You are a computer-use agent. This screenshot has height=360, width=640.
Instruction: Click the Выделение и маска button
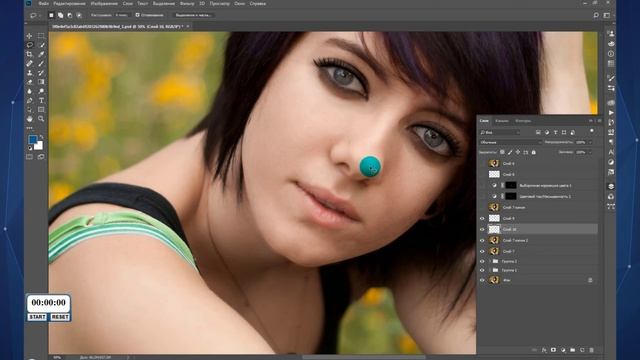coord(193,15)
